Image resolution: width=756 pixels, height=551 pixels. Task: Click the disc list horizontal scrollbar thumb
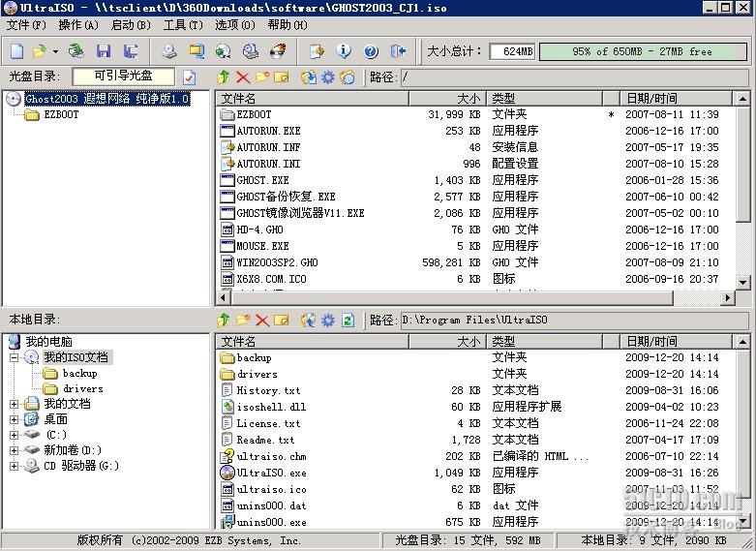[452, 297]
